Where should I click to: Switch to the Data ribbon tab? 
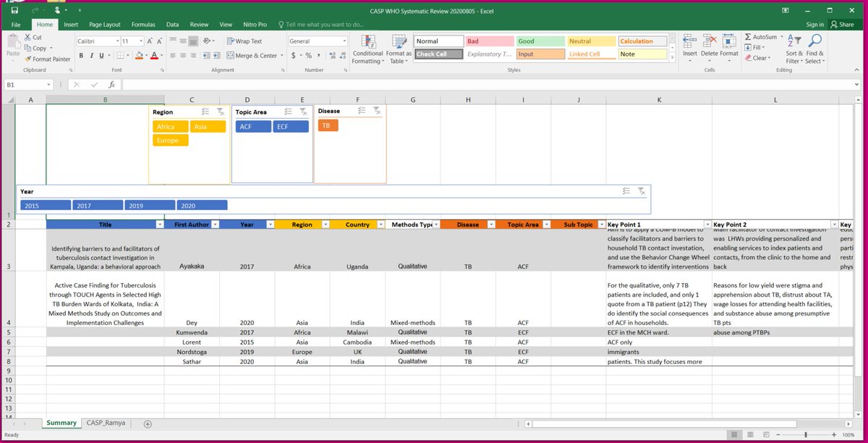[172, 24]
